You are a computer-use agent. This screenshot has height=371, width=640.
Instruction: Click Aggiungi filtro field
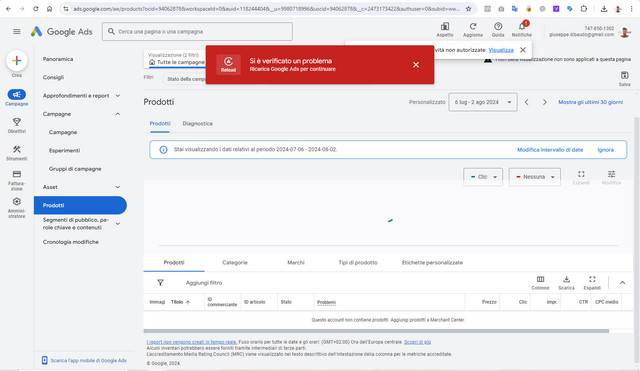click(x=204, y=282)
